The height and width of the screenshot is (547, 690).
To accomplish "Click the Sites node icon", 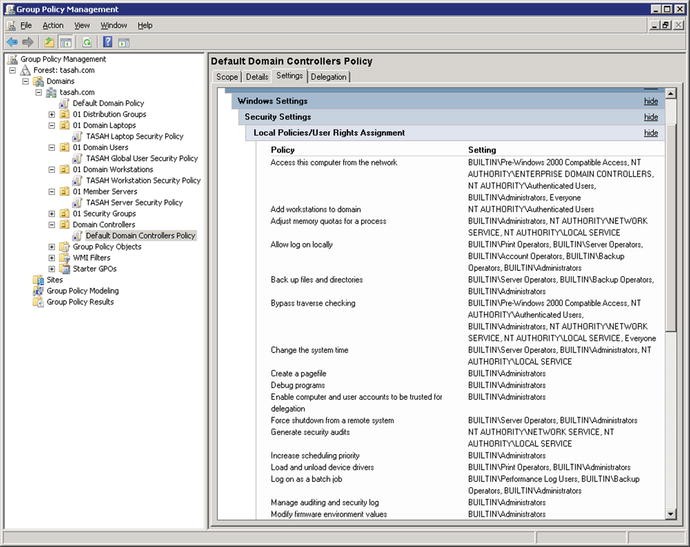I will (x=39, y=279).
